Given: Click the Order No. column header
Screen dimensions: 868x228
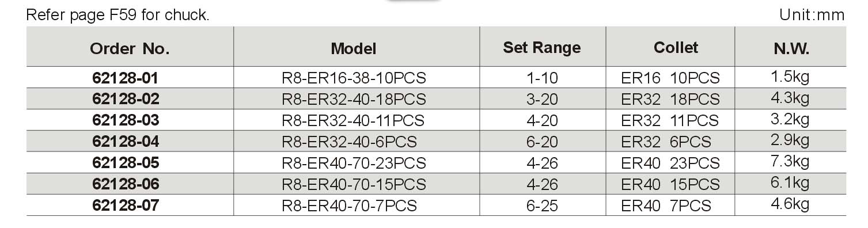Looking at the screenshot, I should click(130, 49).
